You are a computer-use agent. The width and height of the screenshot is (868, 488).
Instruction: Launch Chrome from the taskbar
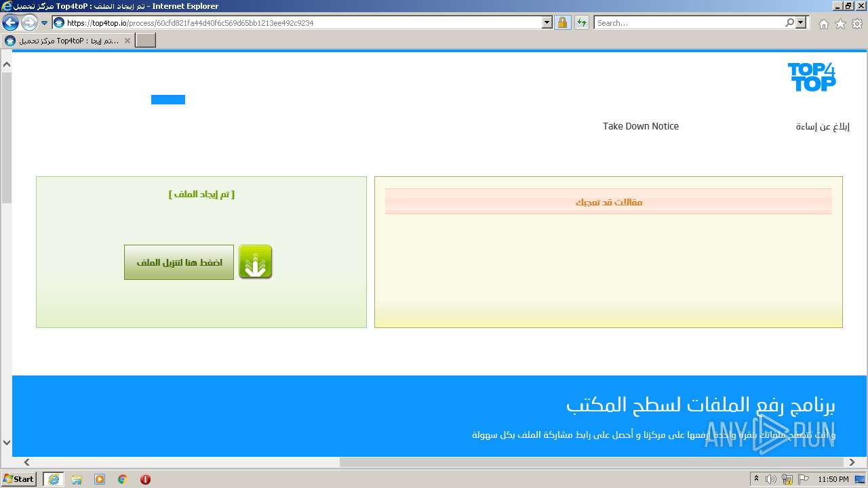pyautogui.click(x=123, y=479)
